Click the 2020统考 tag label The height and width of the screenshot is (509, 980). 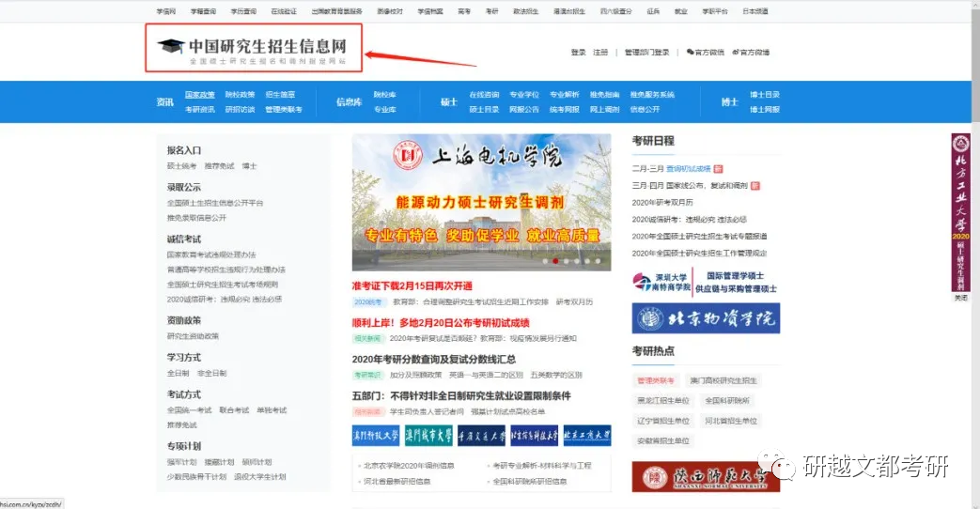click(367, 302)
